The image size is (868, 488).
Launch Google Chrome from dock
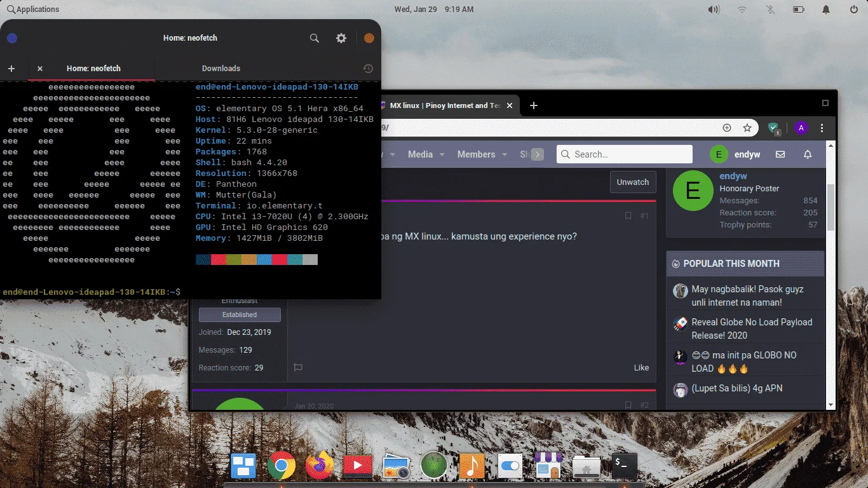[281, 466]
